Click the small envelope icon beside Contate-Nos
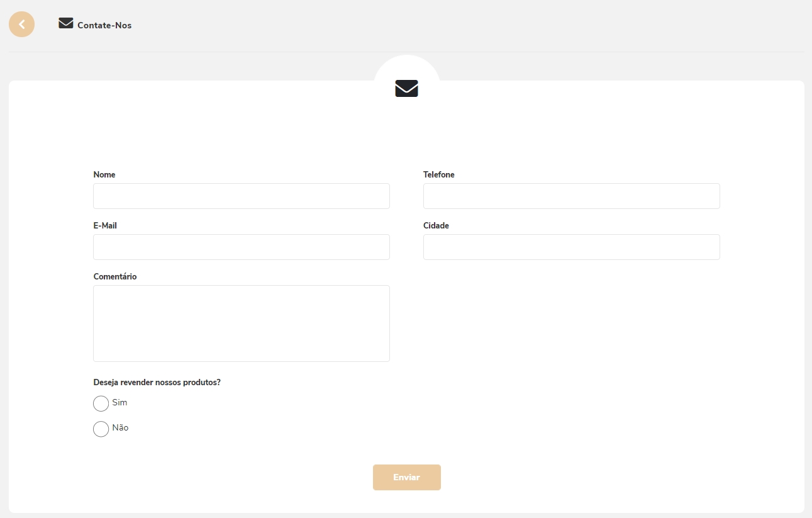This screenshot has width=812, height=518. (66, 24)
